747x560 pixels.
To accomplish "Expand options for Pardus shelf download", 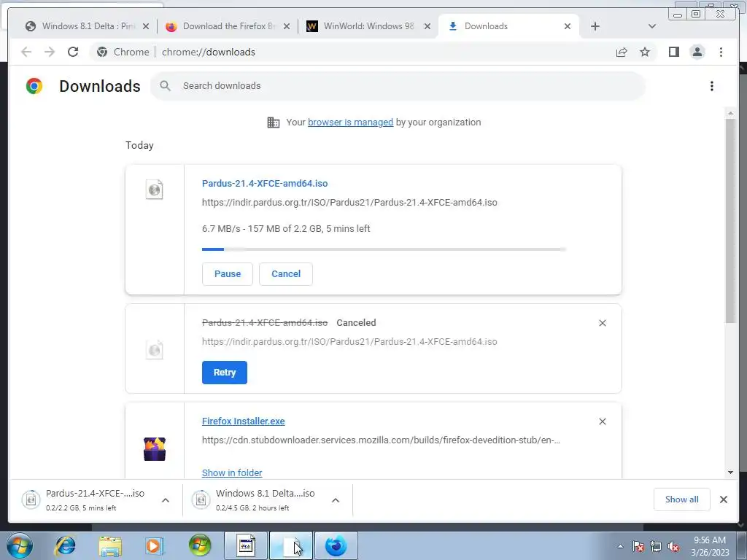I will (166, 500).
